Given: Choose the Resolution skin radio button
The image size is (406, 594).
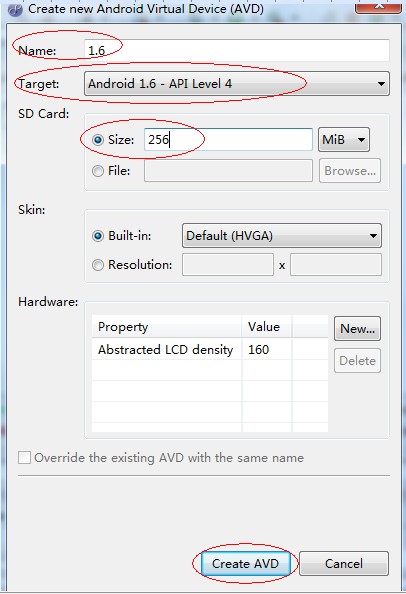Looking at the screenshot, I should coord(98,265).
